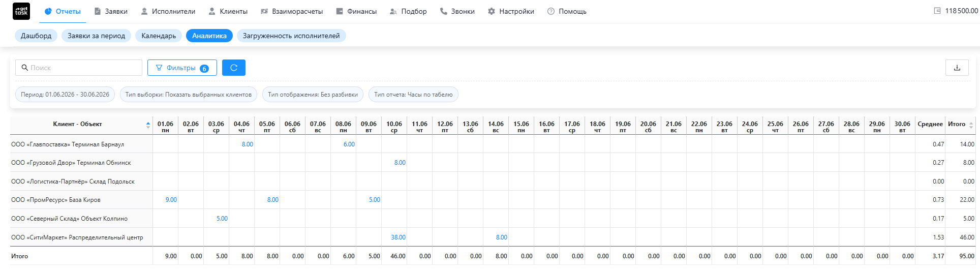Screen dimensions: 980x271
Task: Download the report via export icon
Action: point(957,68)
